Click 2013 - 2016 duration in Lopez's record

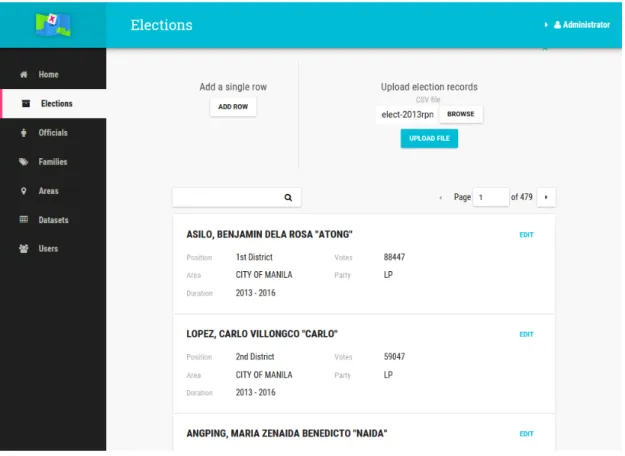(x=256, y=393)
